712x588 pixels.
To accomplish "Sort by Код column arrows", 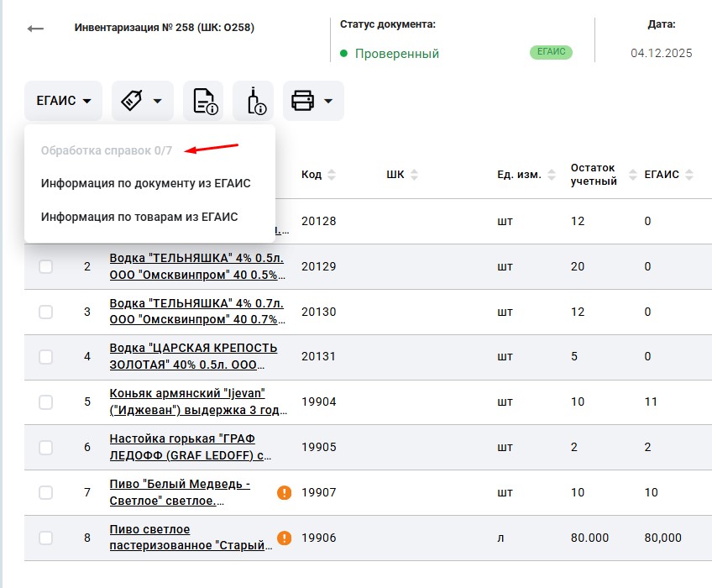I will coord(331,175).
